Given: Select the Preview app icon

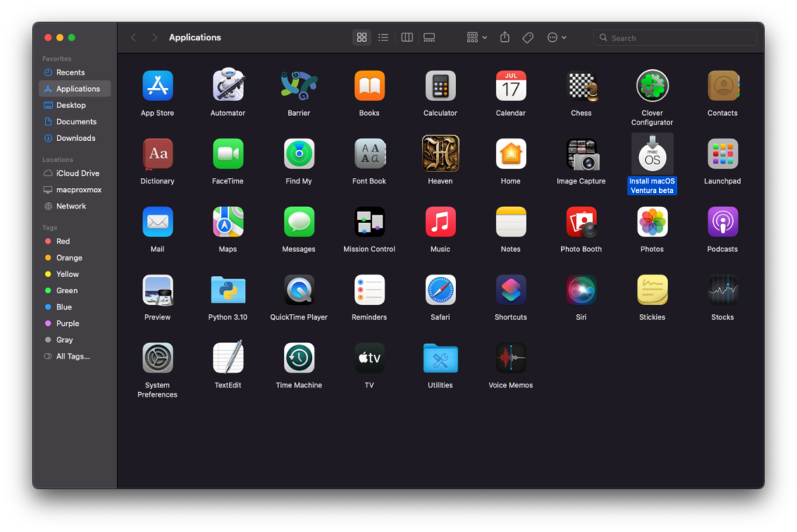Looking at the screenshot, I should click(157, 290).
